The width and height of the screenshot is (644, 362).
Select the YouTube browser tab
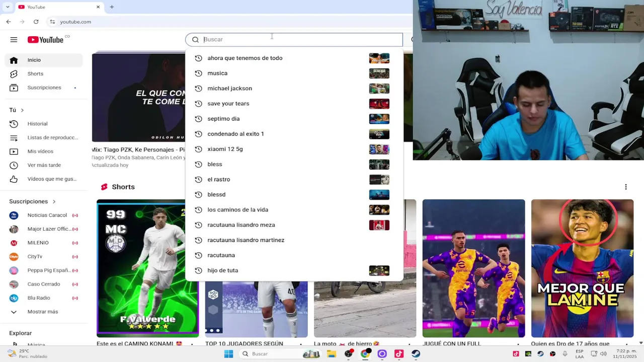point(58,7)
